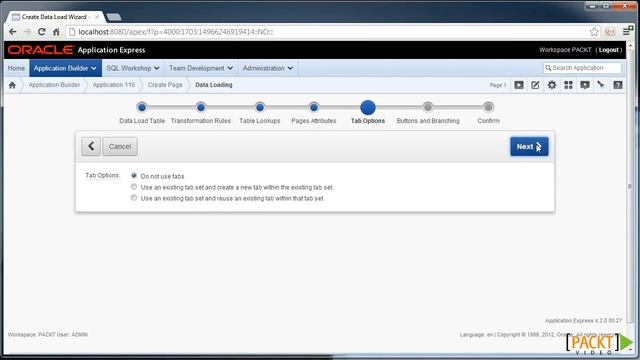Screen dimensions: 640x360
Task: Click the grid view icon
Action: [x=568, y=85]
